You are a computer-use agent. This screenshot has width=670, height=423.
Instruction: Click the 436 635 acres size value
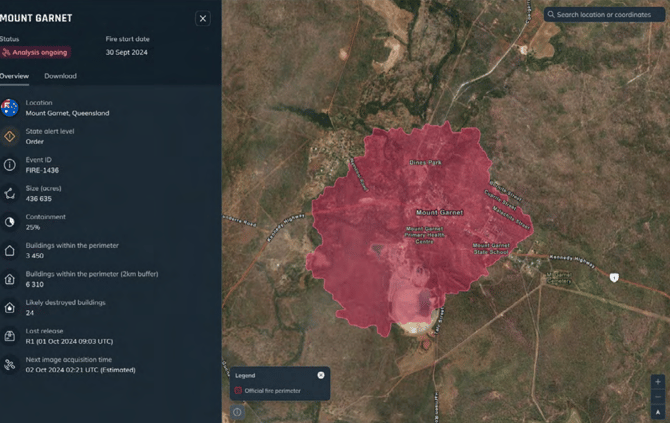point(38,199)
